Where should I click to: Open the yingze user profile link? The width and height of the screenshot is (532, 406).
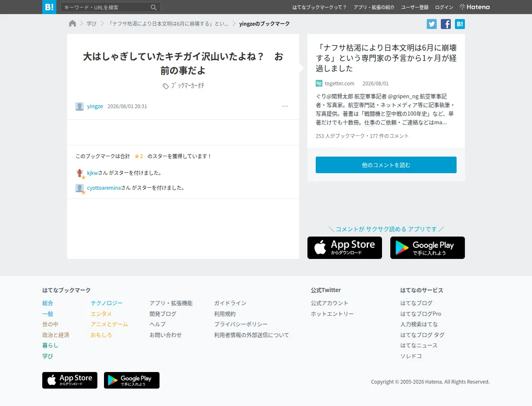(x=95, y=106)
